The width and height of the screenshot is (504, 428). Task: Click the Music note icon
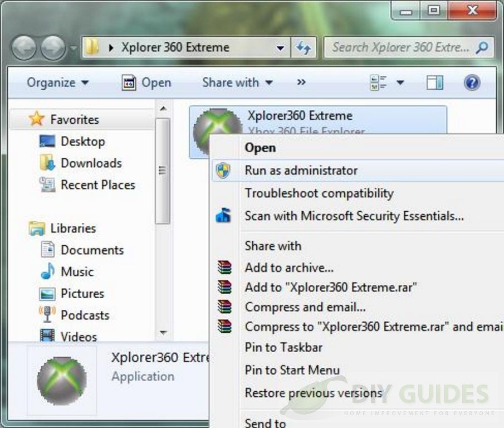[x=48, y=271]
